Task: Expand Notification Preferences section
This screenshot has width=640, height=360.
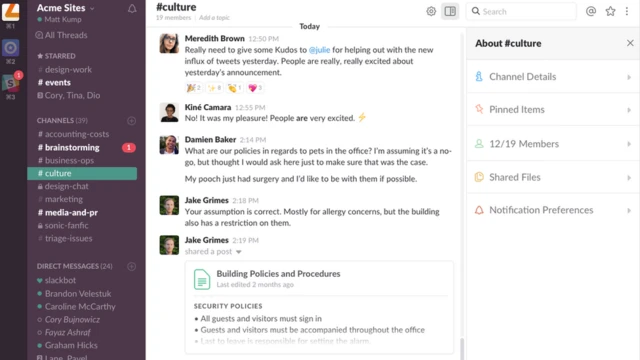Action: point(553,210)
